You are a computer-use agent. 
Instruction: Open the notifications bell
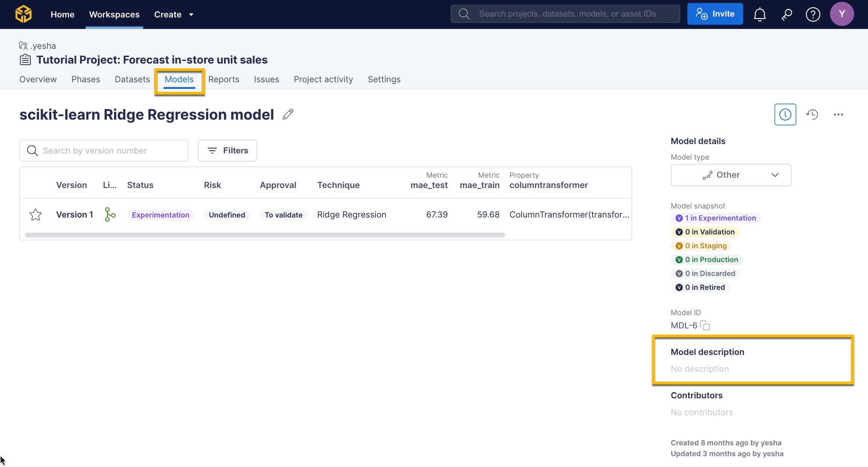point(759,14)
